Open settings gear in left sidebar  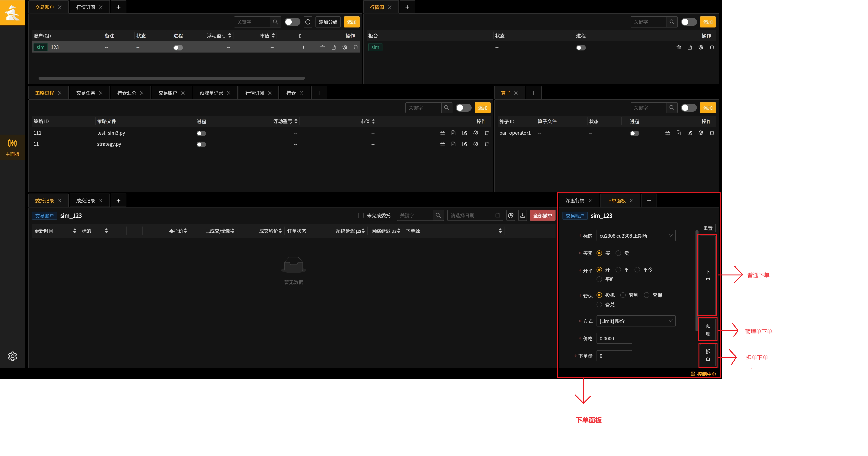(x=12, y=356)
